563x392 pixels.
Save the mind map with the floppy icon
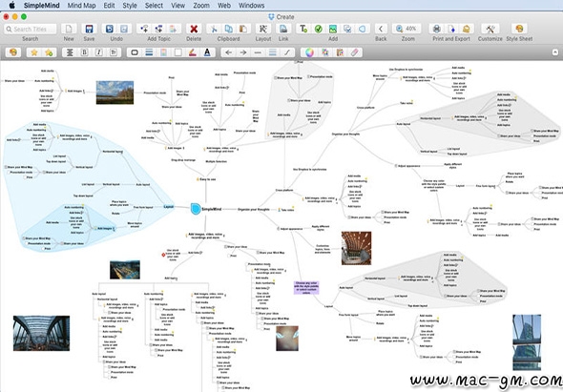89,29
